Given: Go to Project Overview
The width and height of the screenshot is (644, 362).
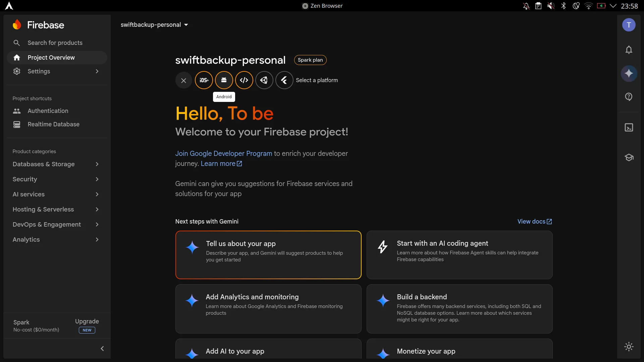Looking at the screenshot, I should pyautogui.click(x=57, y=58).
